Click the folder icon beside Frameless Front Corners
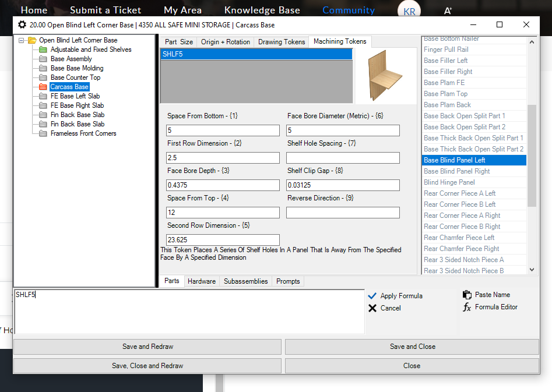Screen dimensions: 552x392 43,133
